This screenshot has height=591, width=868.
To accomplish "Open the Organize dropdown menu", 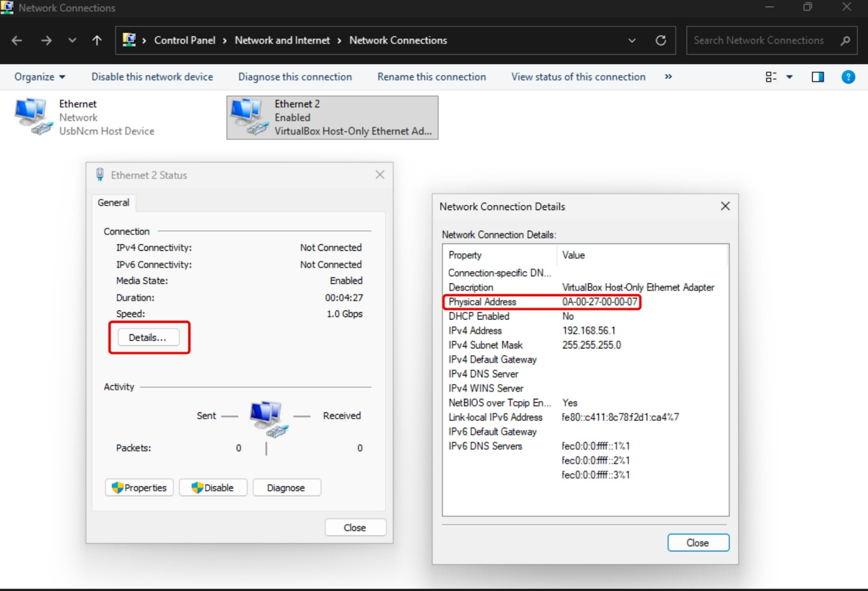I will point(40,77).
